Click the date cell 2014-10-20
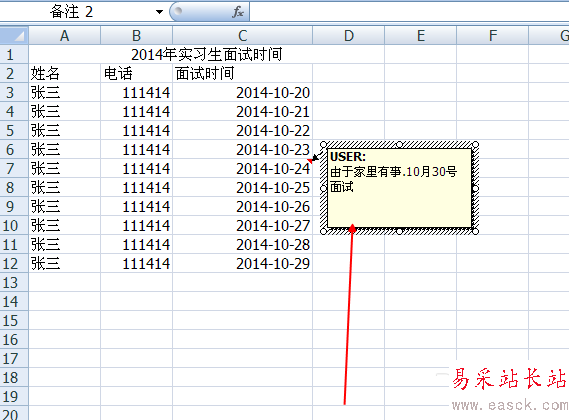The width and height of the screenshot is (569, 420). (242, 93)
